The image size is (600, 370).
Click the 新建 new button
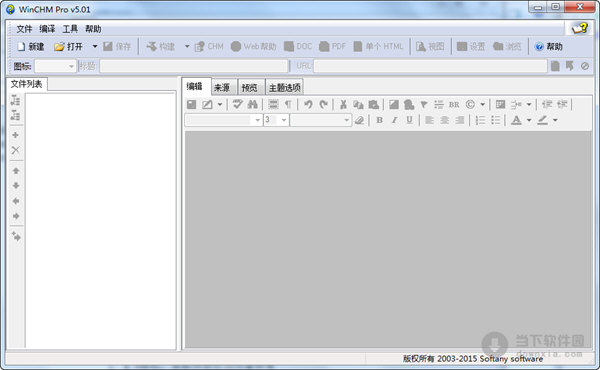point(31,47)
